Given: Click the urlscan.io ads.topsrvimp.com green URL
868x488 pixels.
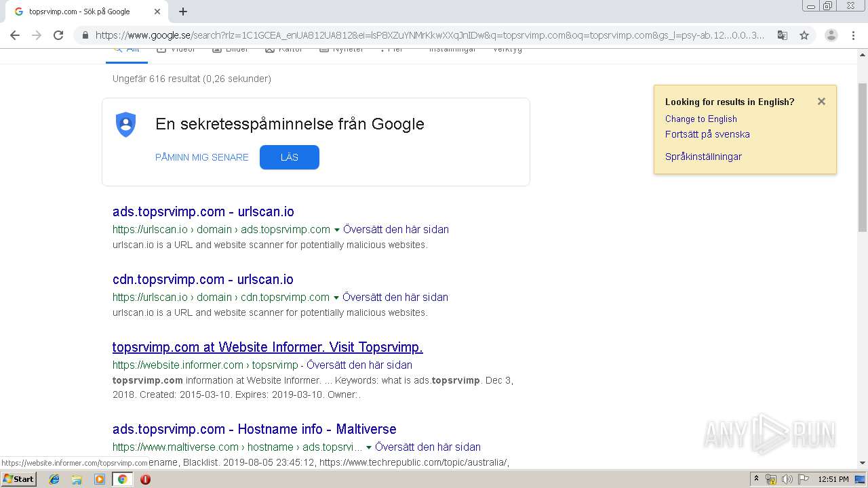Looking at the screenshot, I should (x=221, y=229).
